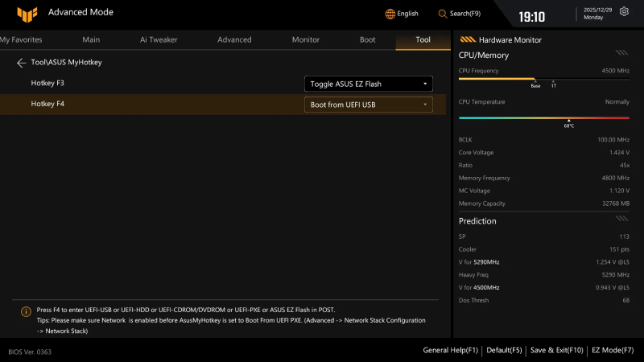Open the My Favorites tab
This screenshot has width=644, height=362.
(x=21, y=39)
